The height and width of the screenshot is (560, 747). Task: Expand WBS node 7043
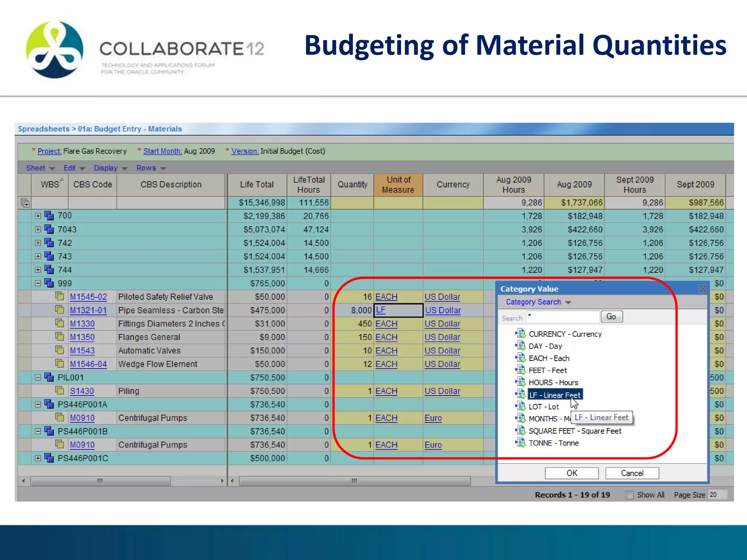pos(38,229)
